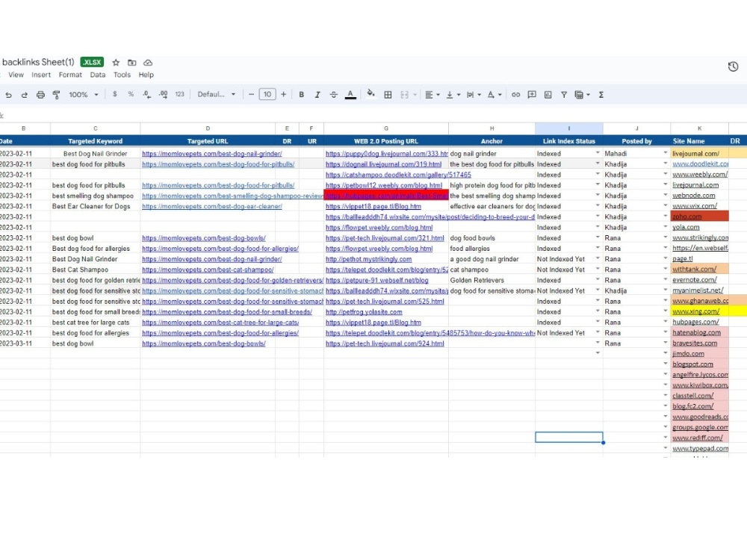This screenshot has height=560, width=747.
Task: Open the Tools menu
Action: [x=122, y=75]
